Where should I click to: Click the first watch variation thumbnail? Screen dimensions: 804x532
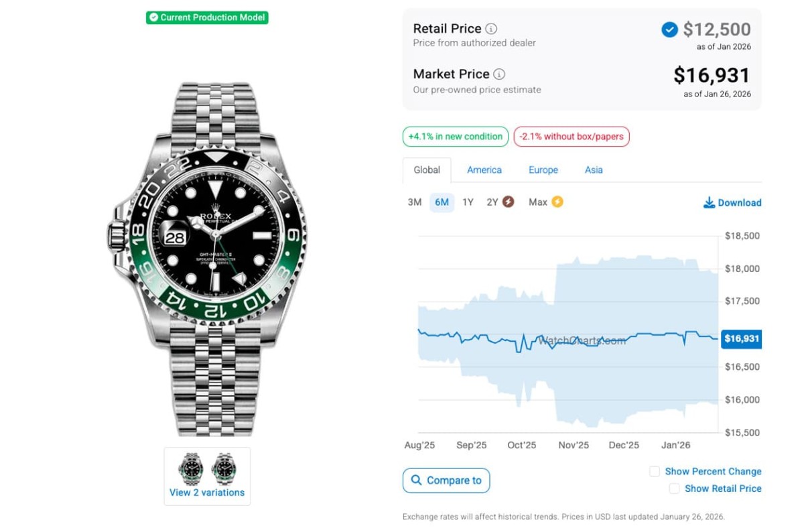tap(192, 468)
